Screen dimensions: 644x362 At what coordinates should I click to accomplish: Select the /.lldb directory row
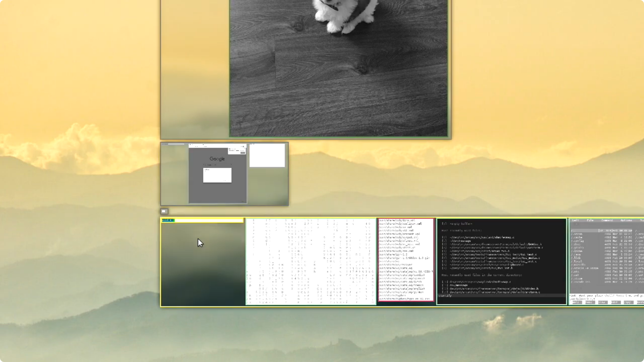tap(602, 258)
